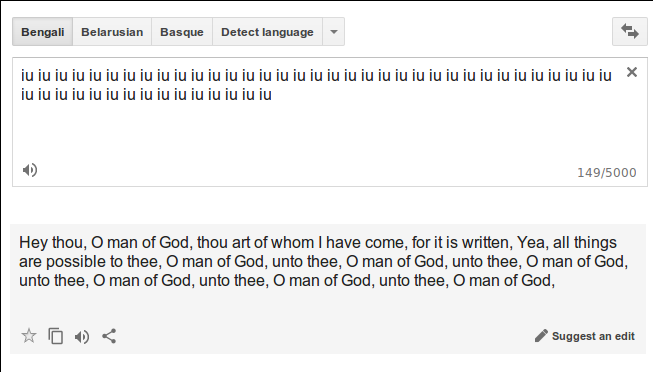The width and height of the screenshot is (653, 372).
Task: Place cursor after last iu on second line
Action: 272,95
